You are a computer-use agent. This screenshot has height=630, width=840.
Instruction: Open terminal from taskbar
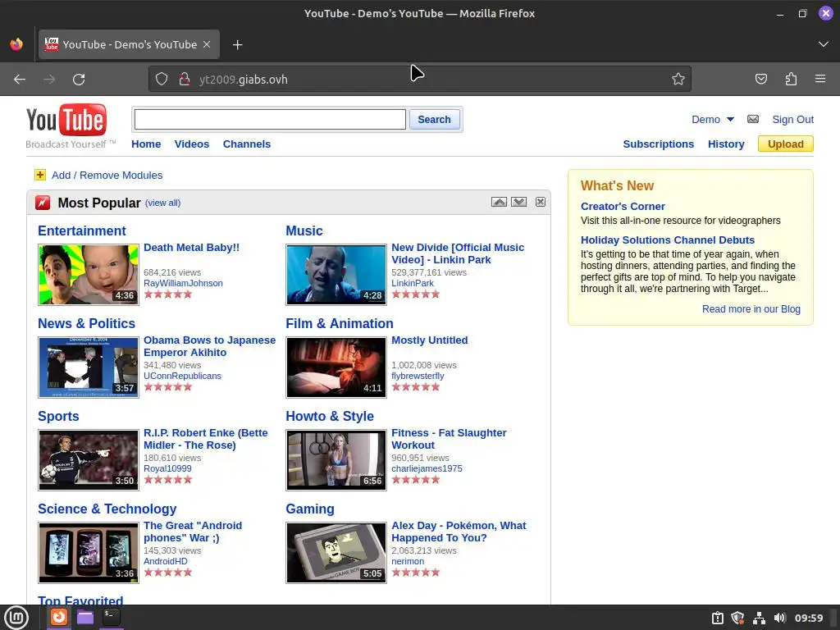(x=112, y=617)
